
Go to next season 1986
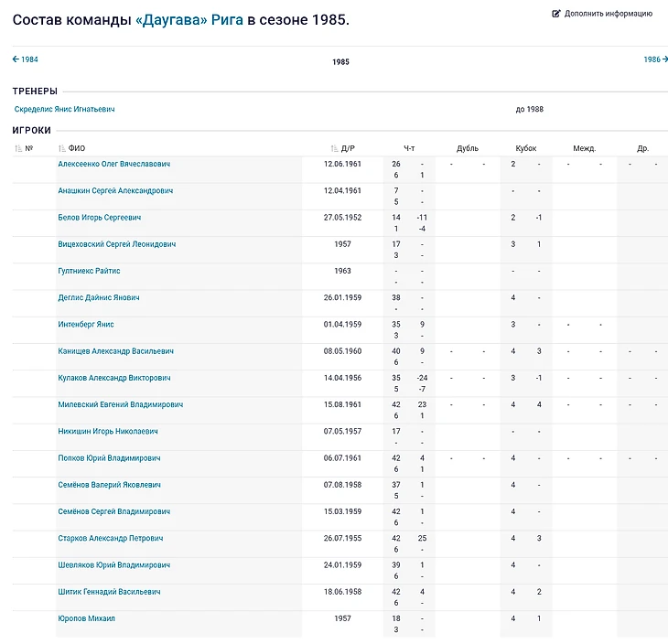[x=655, y=59]
